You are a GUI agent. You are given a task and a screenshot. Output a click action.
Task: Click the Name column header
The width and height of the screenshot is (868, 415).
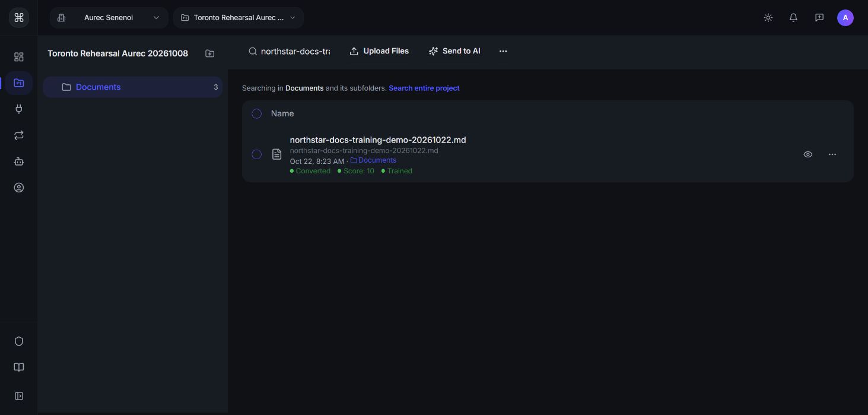(x=282, y=113)
